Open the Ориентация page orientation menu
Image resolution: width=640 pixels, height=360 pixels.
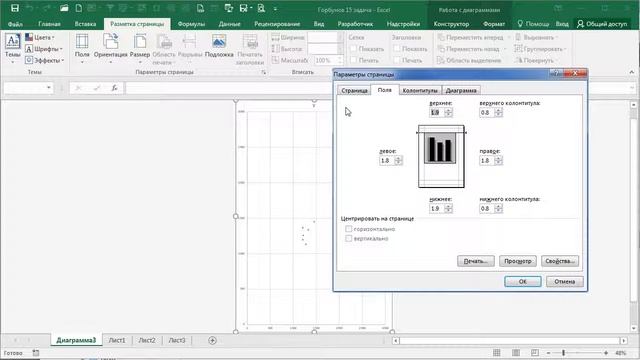(111, 49)
